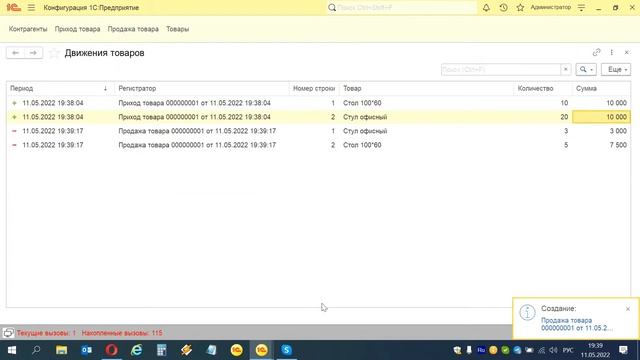Click Накопленные вызовы: 115 status text

122,333
